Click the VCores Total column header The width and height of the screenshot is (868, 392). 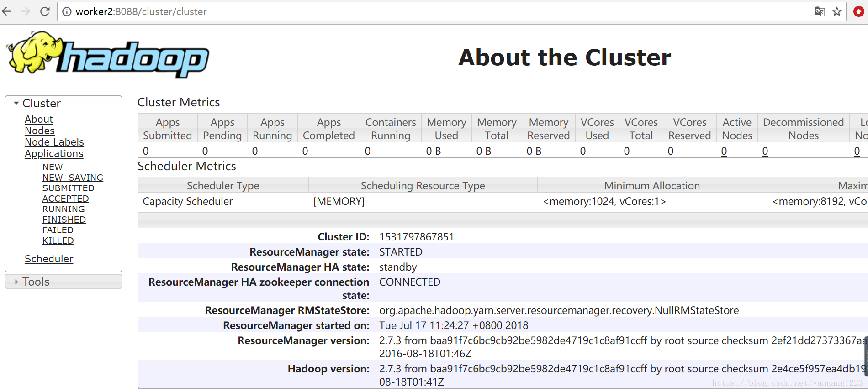[641, 129]
